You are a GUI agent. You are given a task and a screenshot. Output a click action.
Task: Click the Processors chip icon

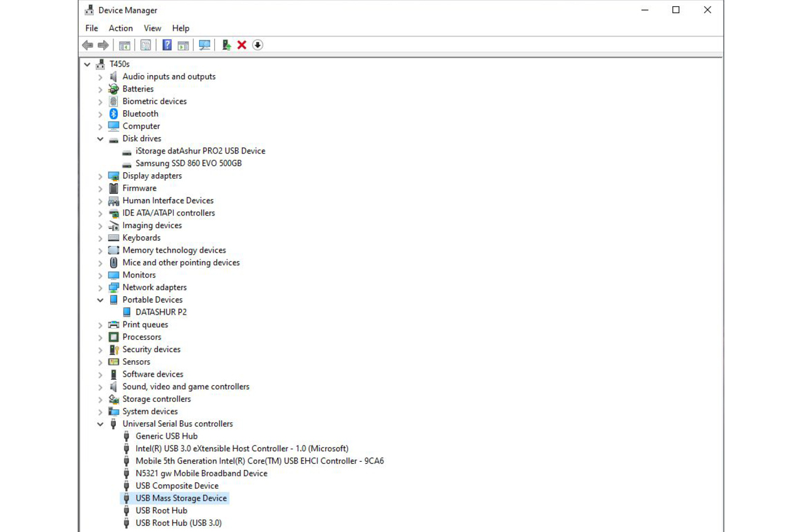tap(113, 337)
